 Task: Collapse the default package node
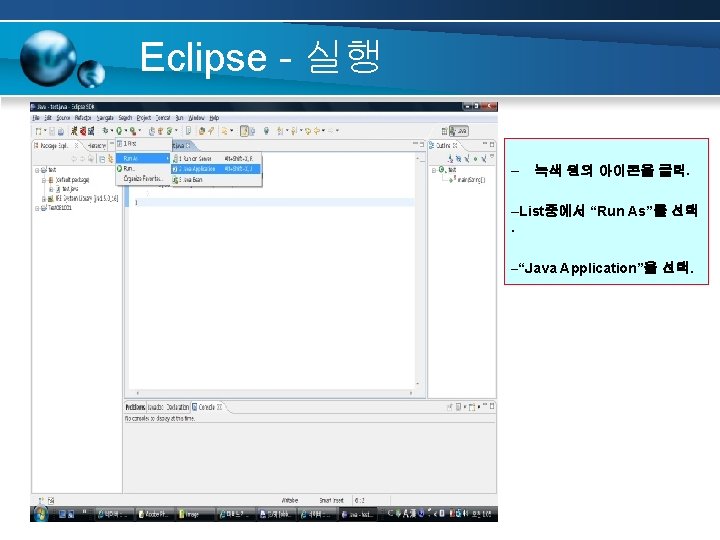click(x=45, y=180)
